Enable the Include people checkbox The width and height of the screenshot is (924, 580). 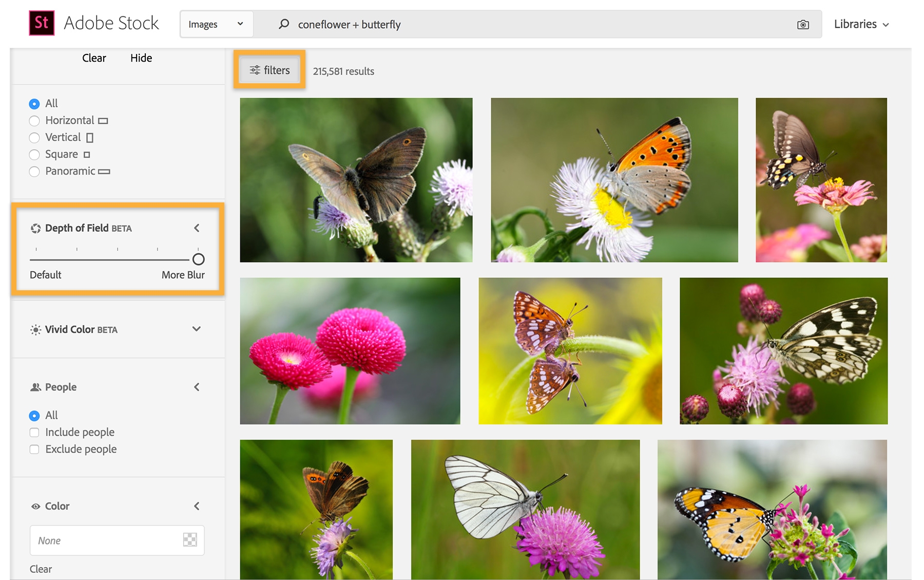coord(34,432)
